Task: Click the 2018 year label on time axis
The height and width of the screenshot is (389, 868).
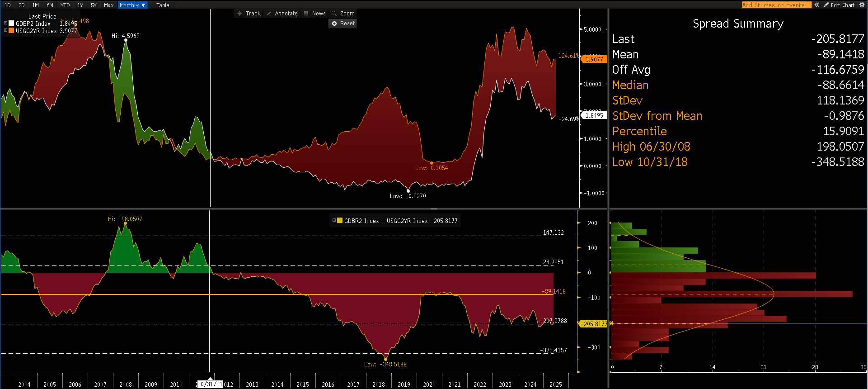Action: (x=379, y=384)
